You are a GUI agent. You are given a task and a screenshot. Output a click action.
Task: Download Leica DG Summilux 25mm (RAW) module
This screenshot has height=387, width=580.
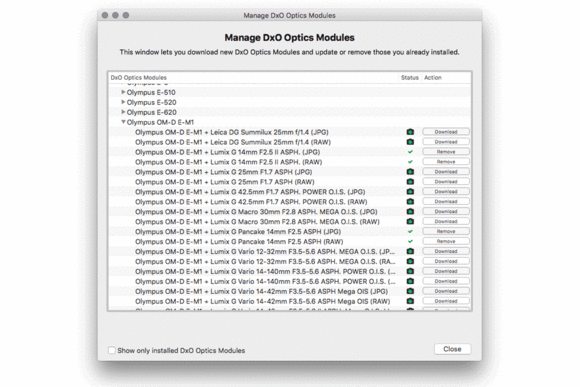(x=446, y=142)
